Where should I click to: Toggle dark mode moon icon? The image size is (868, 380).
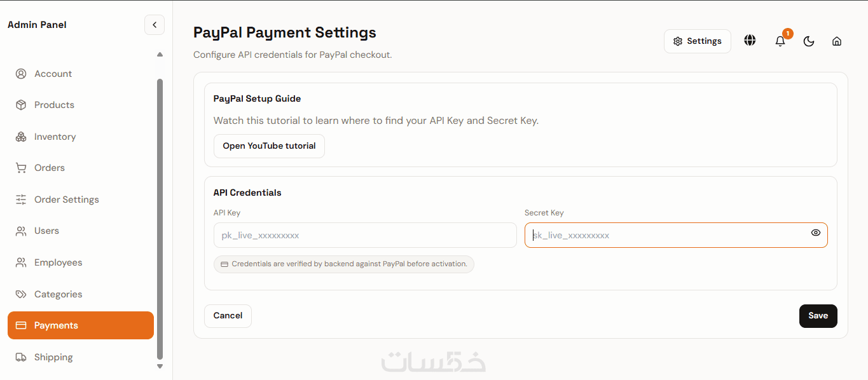809,41
